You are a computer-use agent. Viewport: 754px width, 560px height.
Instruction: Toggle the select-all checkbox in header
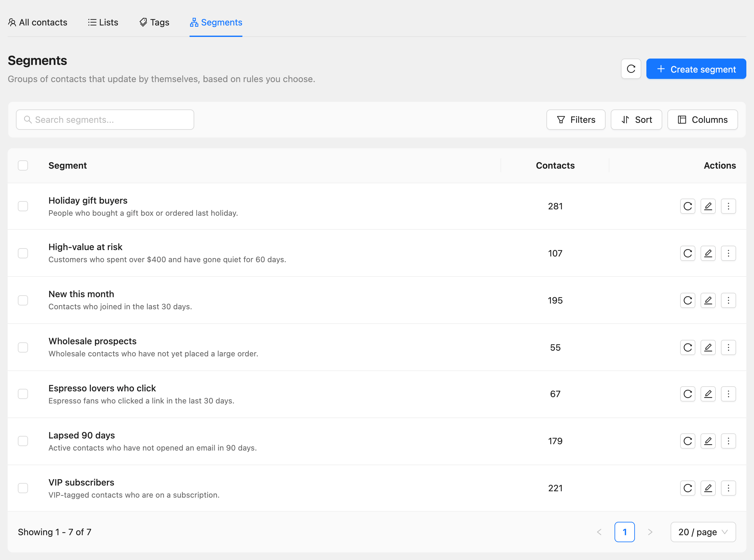pos(23,165)
